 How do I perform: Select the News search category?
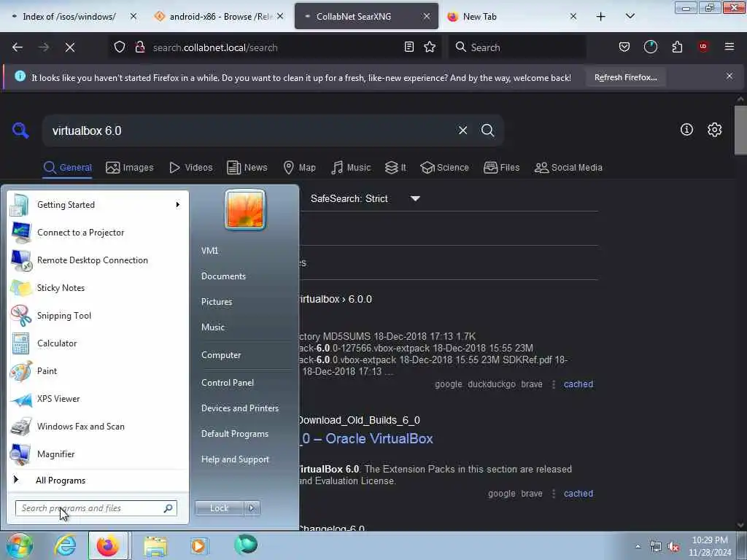tap(247, 168)
